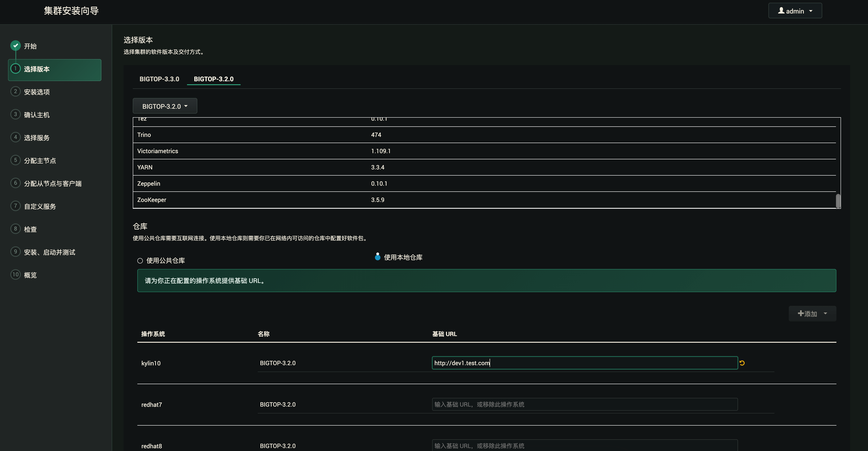The width and height of the screenshot is (868, 451).
Task: Click the services table scrollbar thumb
Action: point(838,201)
